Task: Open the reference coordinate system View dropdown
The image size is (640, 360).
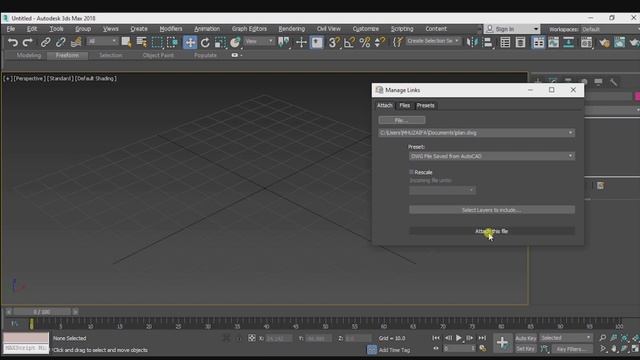Action: point(259,41)
